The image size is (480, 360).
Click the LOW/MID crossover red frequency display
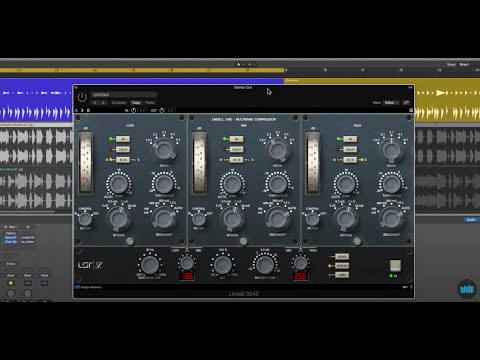187,276
